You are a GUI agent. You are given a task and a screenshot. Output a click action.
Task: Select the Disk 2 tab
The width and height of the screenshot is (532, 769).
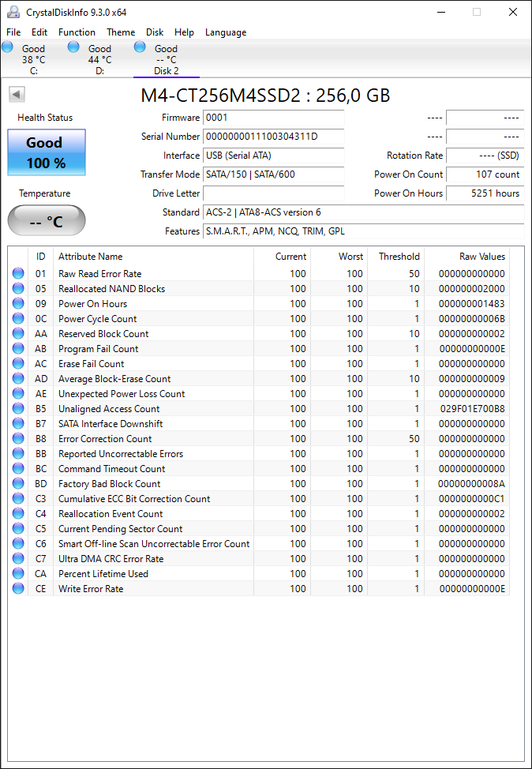click(167, 59)
